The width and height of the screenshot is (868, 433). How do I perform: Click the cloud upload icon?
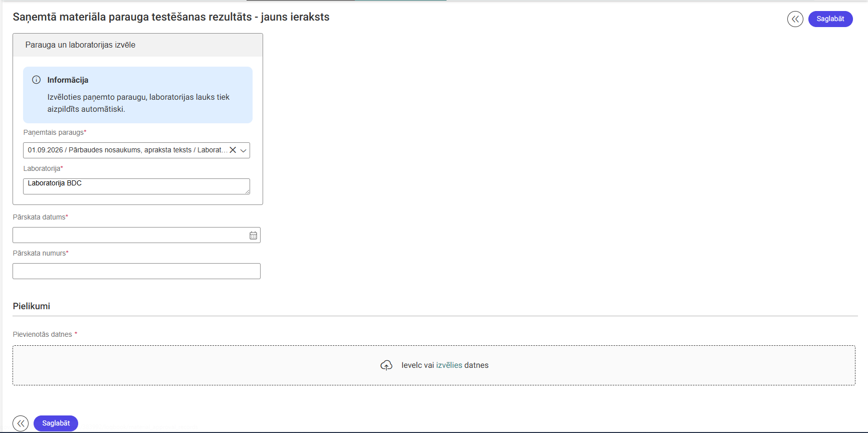(386, 365)
